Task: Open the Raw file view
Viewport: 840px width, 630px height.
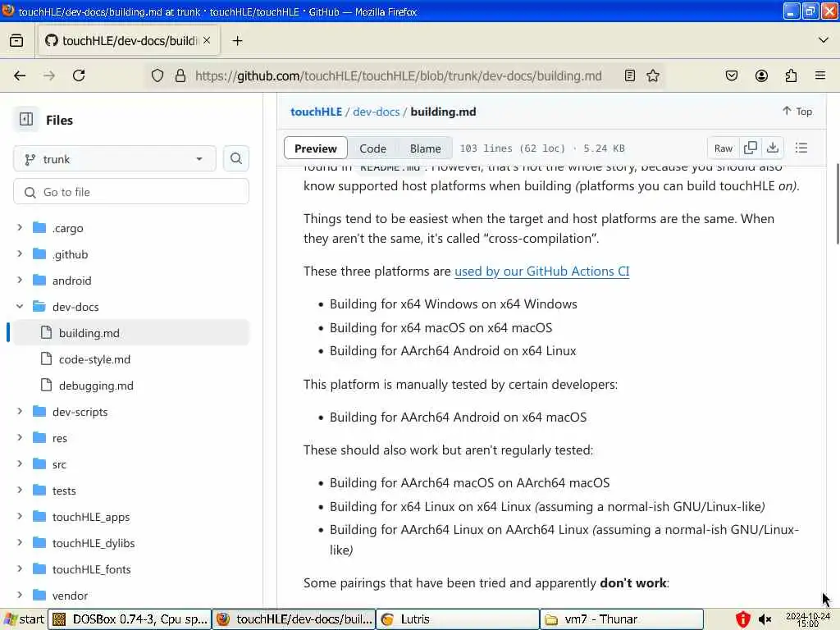Action: click(x=724, y=148)
